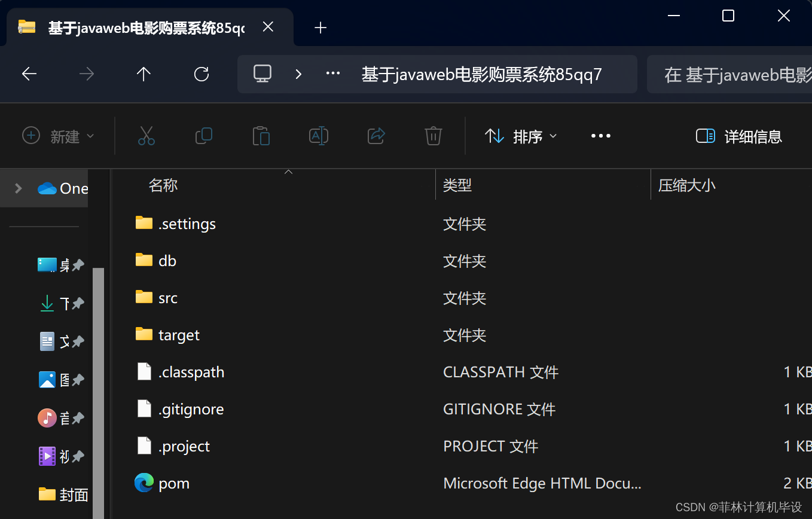Click the Copy icon

tap(204, 136)
